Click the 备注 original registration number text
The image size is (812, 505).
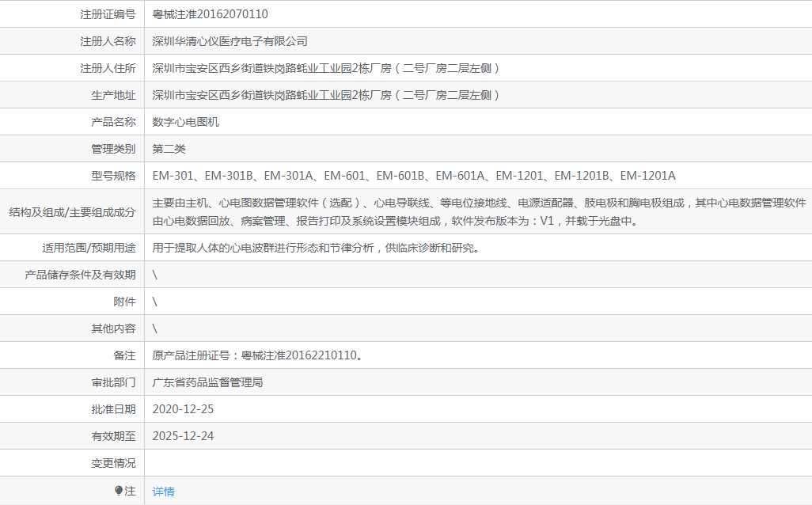pyautogui.click(x=259, y=355)
